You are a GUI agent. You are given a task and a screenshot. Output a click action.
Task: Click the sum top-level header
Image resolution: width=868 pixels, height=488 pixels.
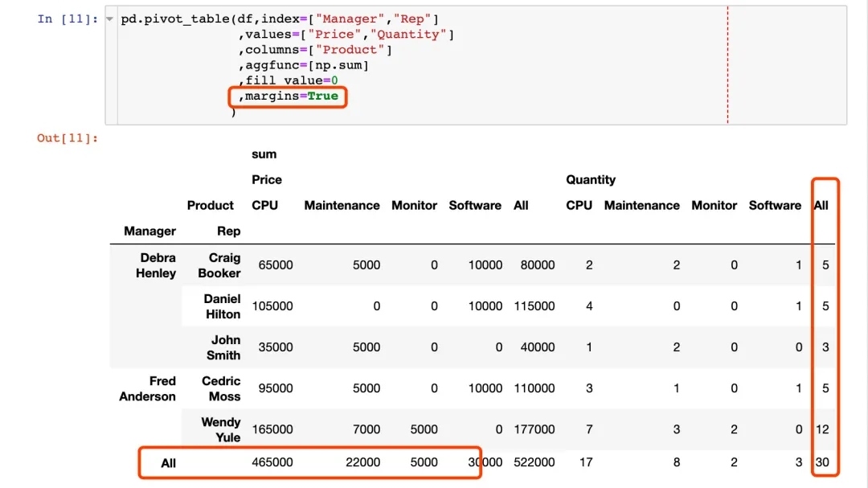point(264,154)
